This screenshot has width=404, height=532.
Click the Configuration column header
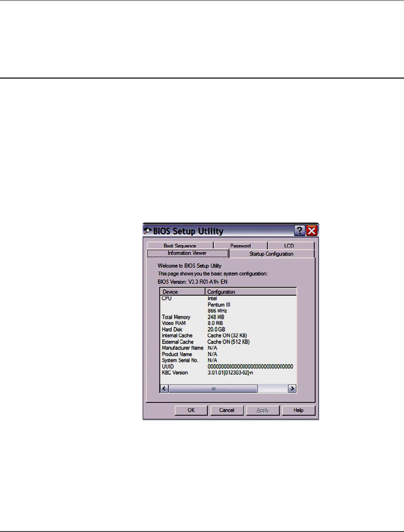[x=251, y=292]
